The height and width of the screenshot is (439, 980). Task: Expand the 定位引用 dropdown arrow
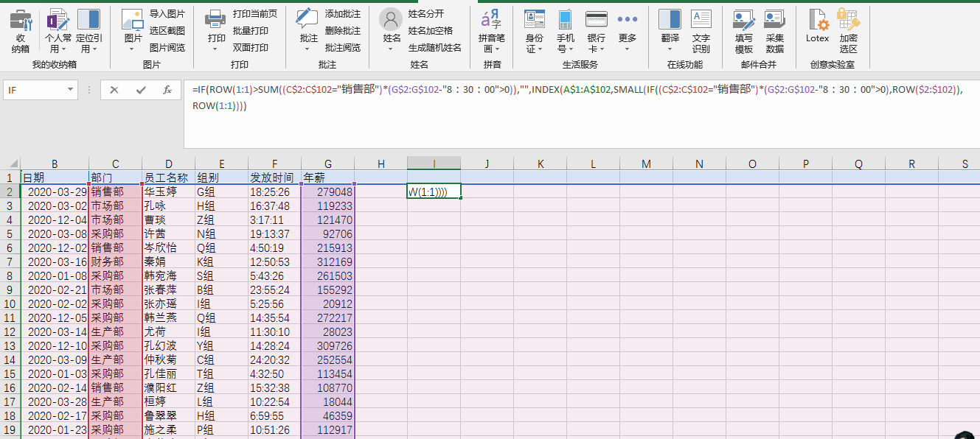pyautogui.click(x=94, y=50)
